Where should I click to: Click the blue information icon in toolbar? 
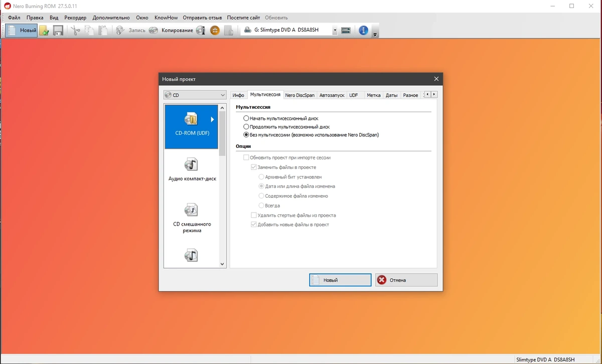[x=364, y=30]
